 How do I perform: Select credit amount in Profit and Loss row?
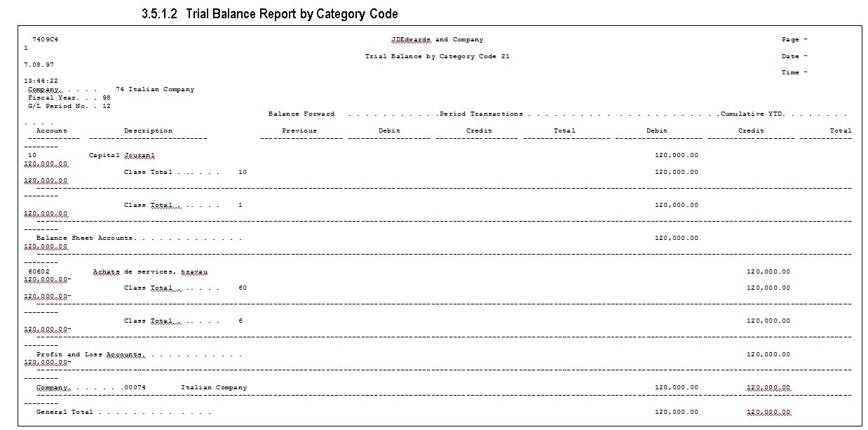[x=768, y=354]
